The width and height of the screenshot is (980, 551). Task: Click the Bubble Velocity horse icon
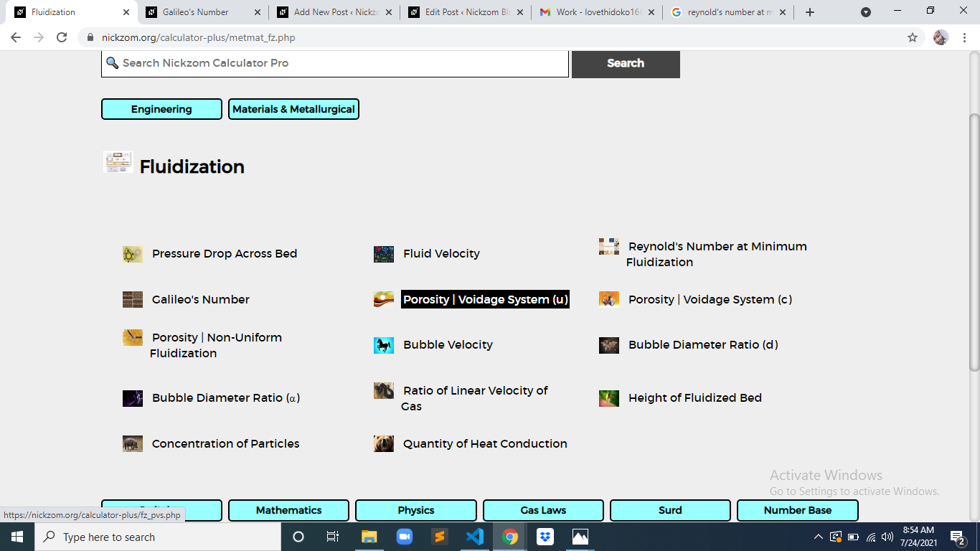(x=384, y=345)
